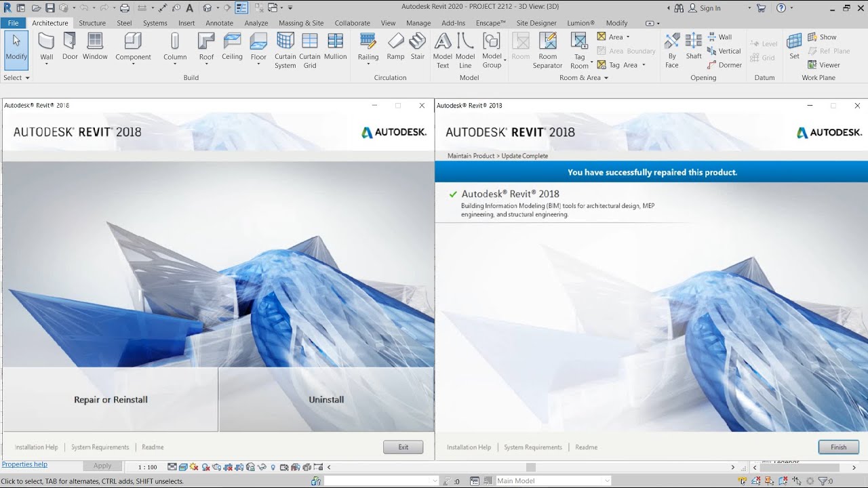Choose the Component tool
This screenshot has width=868, height=488.
pyautogui.click(x=133, y=49)
